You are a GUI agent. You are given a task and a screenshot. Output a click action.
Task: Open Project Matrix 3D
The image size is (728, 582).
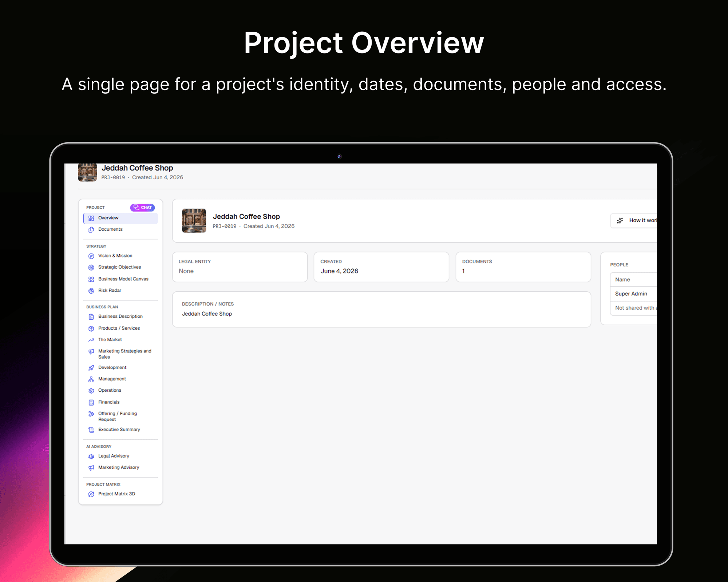(120, 494)
